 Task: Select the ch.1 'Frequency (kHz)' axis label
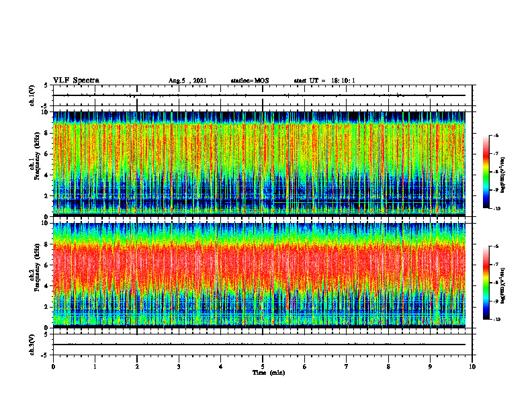(37, 156)
